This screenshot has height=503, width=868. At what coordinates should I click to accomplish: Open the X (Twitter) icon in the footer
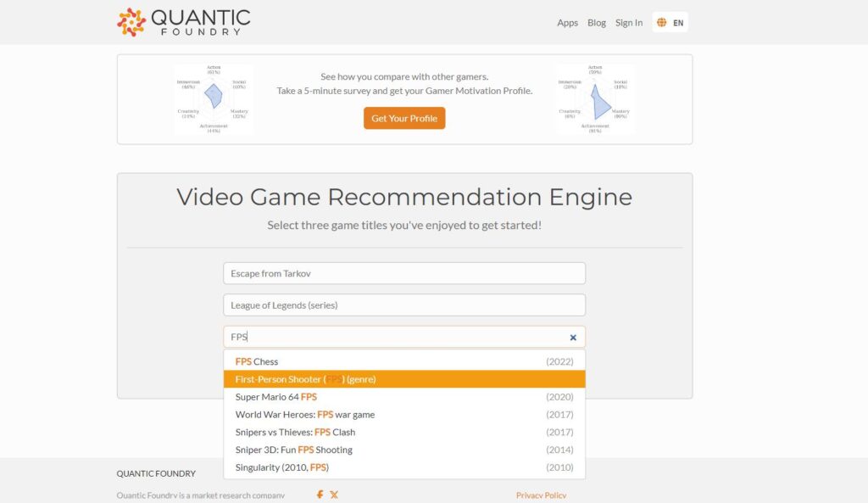click(334, 495)
